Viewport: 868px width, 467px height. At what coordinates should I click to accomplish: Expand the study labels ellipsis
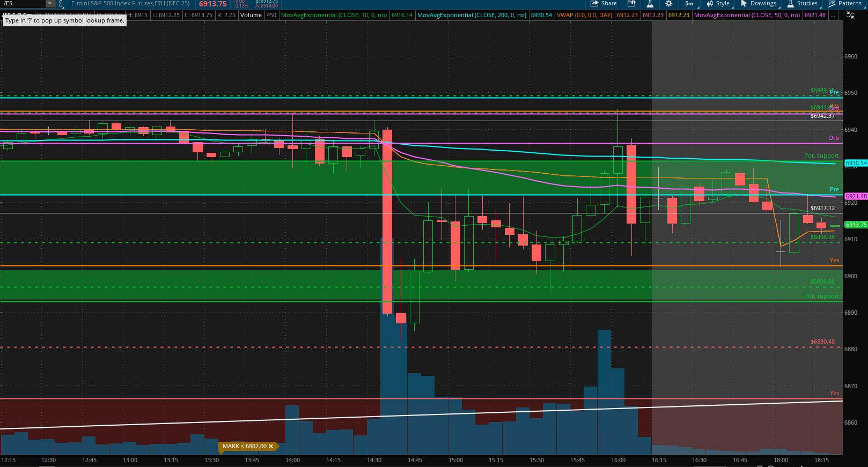tap(833, 15)
